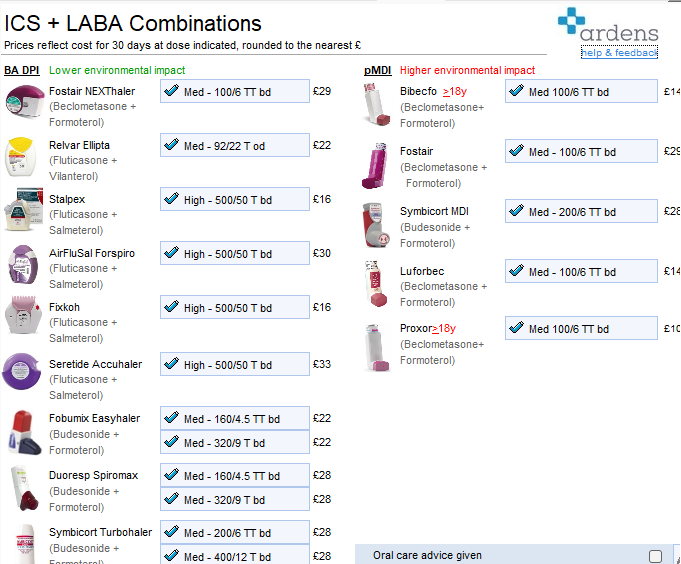Viewport: 681px width, 564px height.
Task: Choose Fobumix Easyhaler Med - 320/9 T bd
Action: pos(234,443)
